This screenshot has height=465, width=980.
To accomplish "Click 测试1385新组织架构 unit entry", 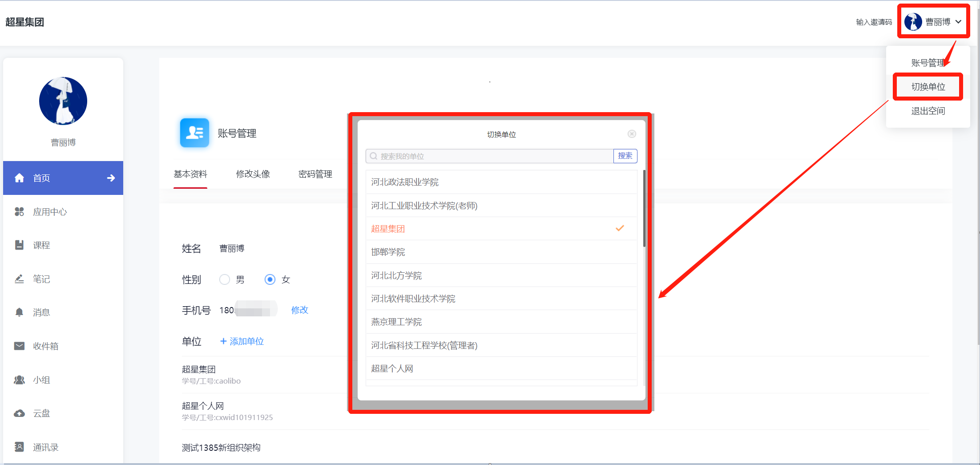I will click(221, 448).
